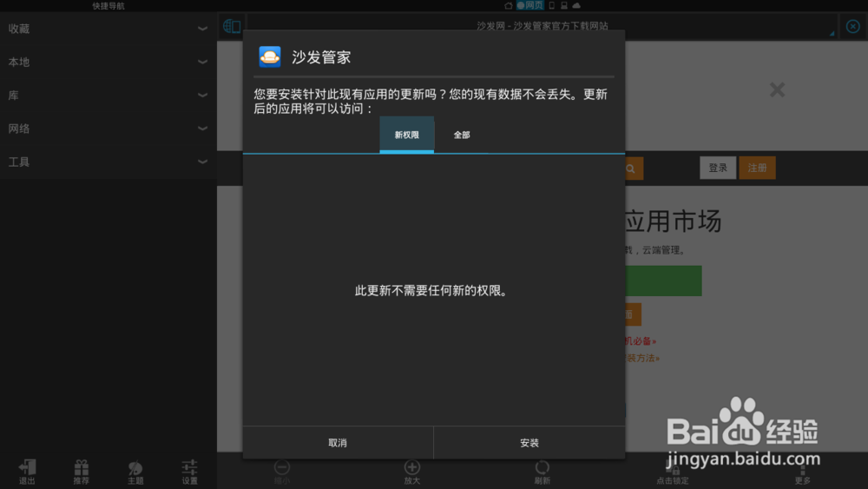The image size is (868, 489).
Task: Close the webpage banner with X
Action: pyautogui.click(x=777, y=89)
